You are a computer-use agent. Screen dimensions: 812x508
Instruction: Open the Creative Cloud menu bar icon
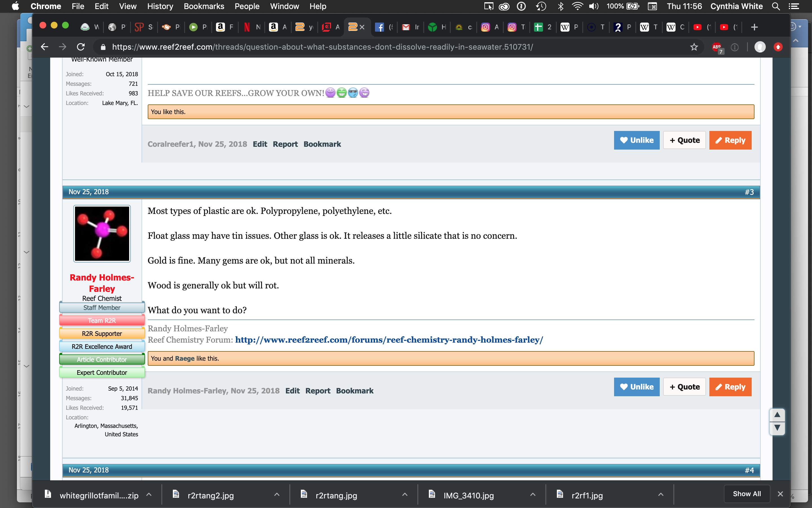pos(504,6)
